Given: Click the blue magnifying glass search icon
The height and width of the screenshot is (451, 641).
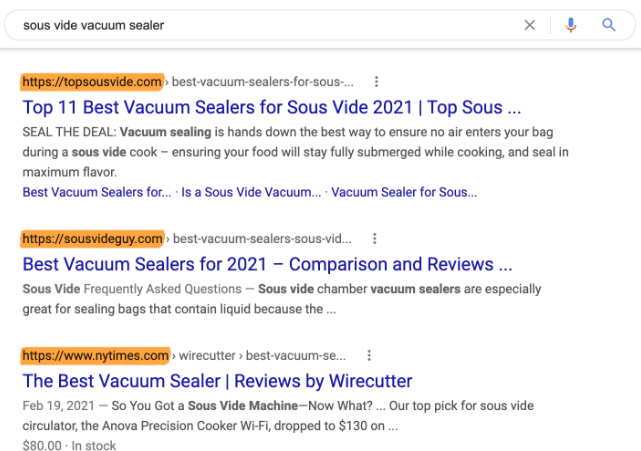Looking at the screenshot, I should pyautogui.click(x=609, y=25).
